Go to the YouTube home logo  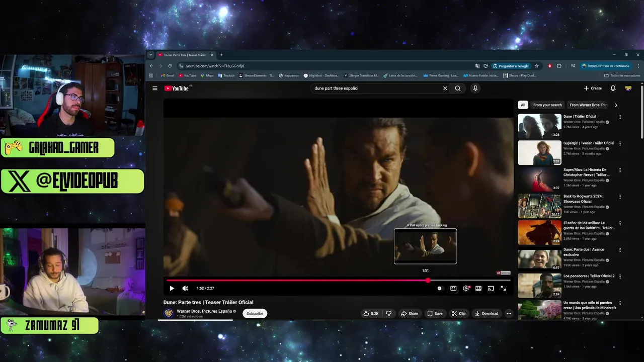point(177,88)
